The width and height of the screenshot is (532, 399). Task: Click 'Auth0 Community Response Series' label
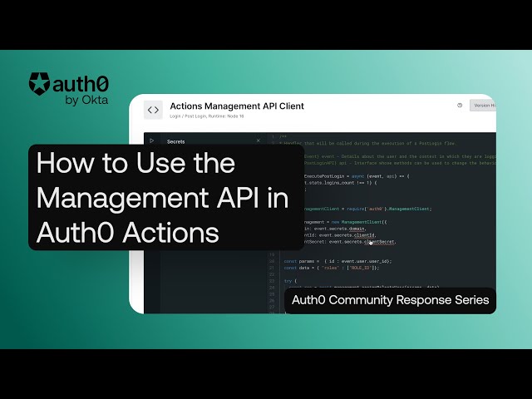coord(390,300)
